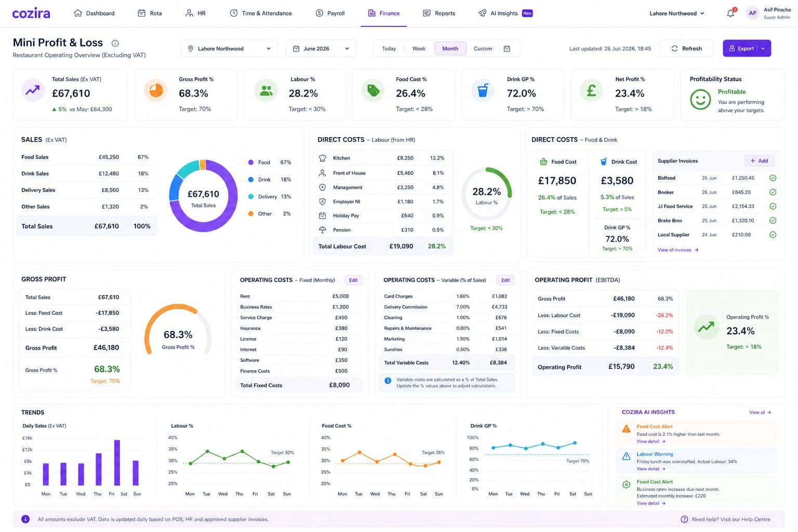Click the Drink GP cup icon
This screenshot has height=532, width=798.
point(483,90)
